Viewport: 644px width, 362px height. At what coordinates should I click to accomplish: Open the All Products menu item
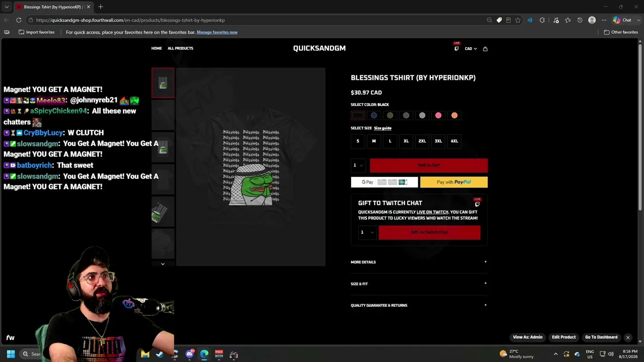click(x=180, y=48)
